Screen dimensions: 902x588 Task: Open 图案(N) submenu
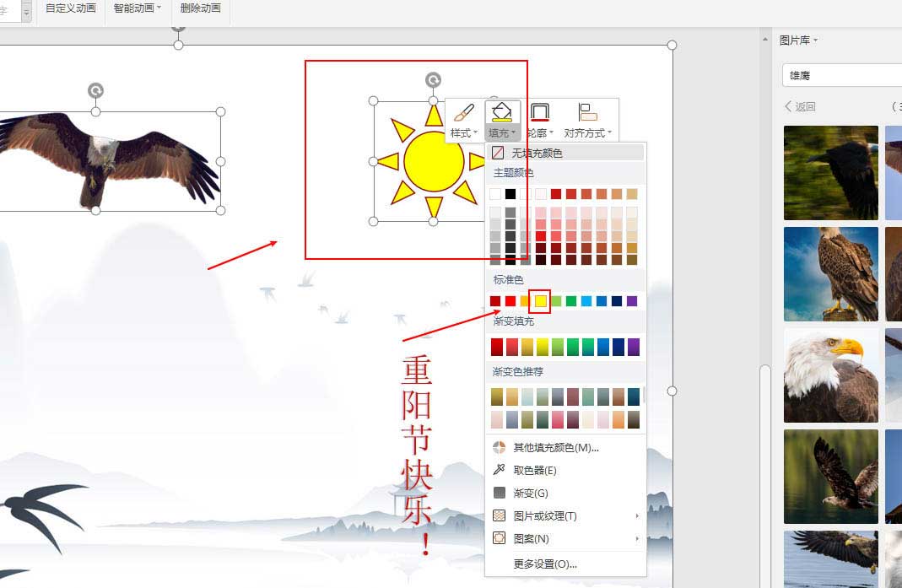565,538
